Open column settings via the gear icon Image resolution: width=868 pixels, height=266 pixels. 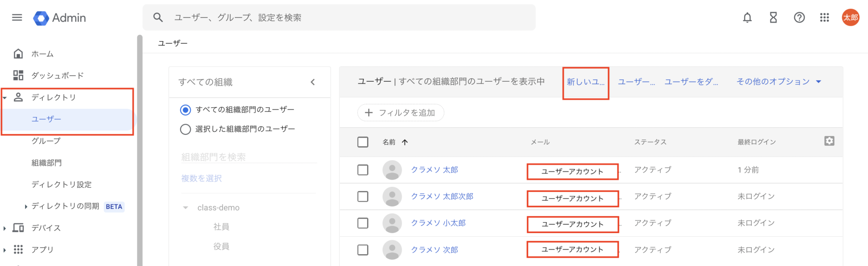(829, 141)
